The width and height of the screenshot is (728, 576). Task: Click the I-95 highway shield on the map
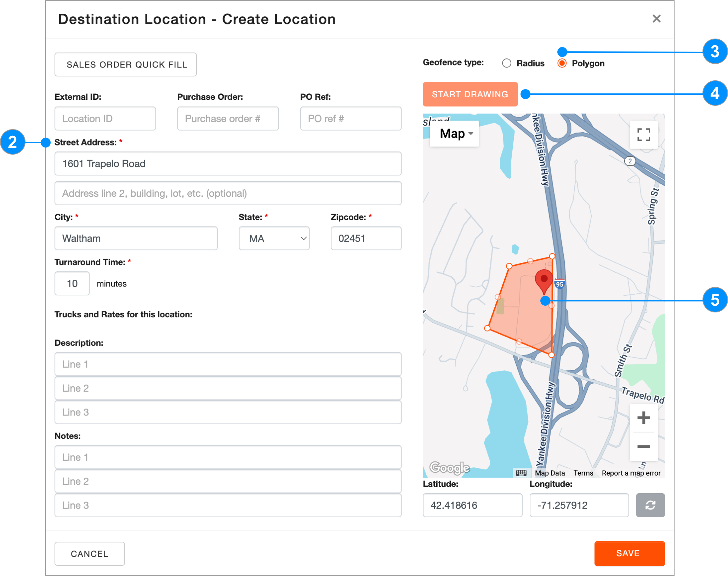559,284
